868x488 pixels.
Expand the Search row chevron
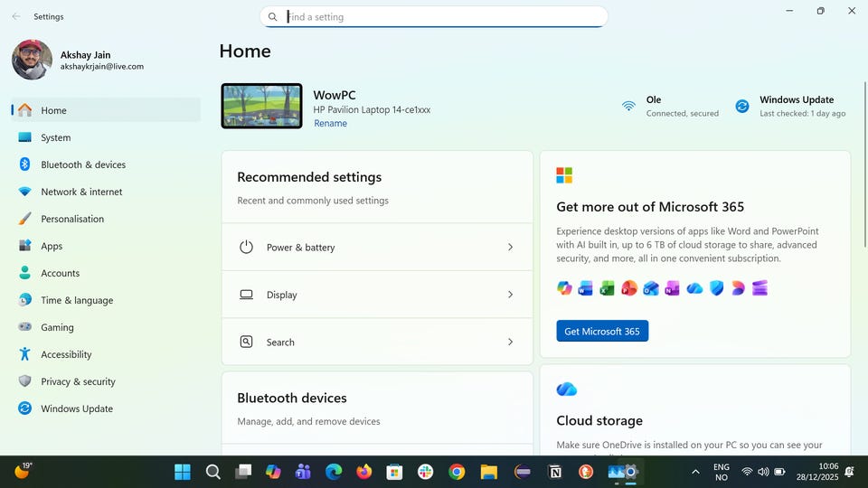point(510,342)
